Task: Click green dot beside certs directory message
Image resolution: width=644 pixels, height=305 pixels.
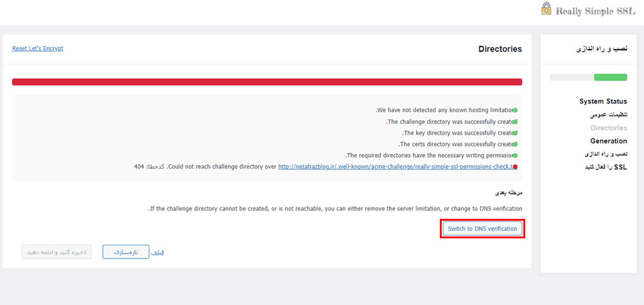Action: click(x=515, y=144)
